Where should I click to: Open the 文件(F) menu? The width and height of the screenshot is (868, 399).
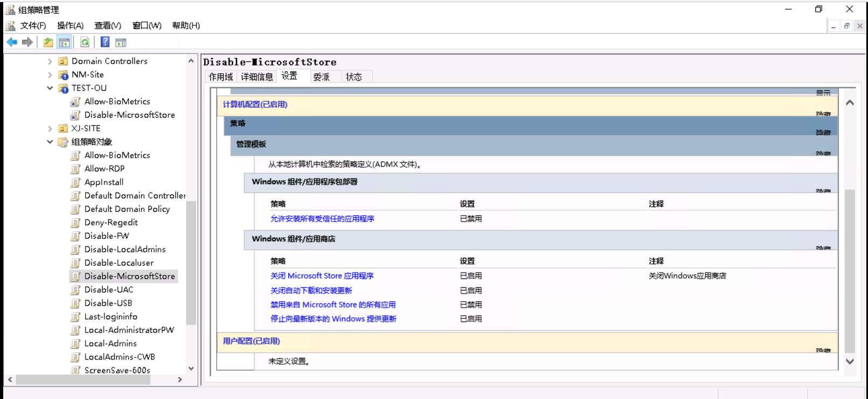pos(33,25)
